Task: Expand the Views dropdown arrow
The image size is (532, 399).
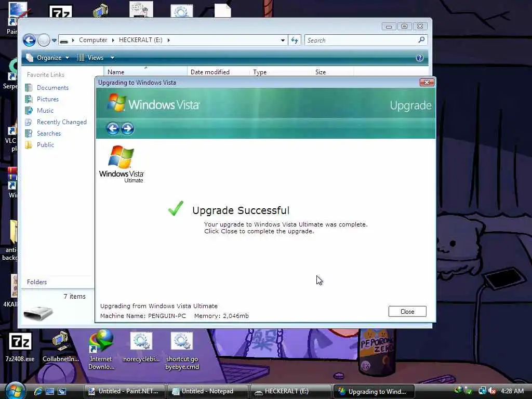Action: click(x=112, y=58)
